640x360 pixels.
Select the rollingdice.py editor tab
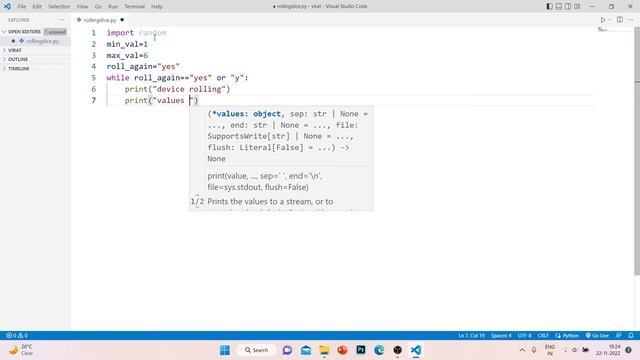(100, 20)
